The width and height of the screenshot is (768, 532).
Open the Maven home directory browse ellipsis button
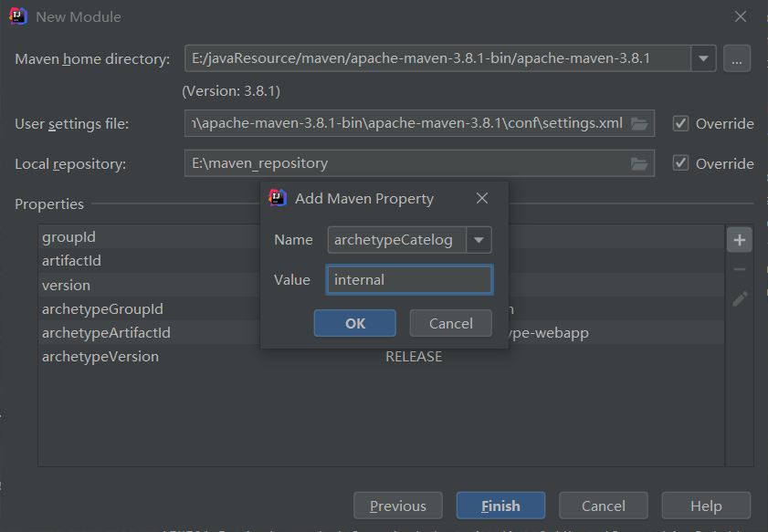click(737, 58)
